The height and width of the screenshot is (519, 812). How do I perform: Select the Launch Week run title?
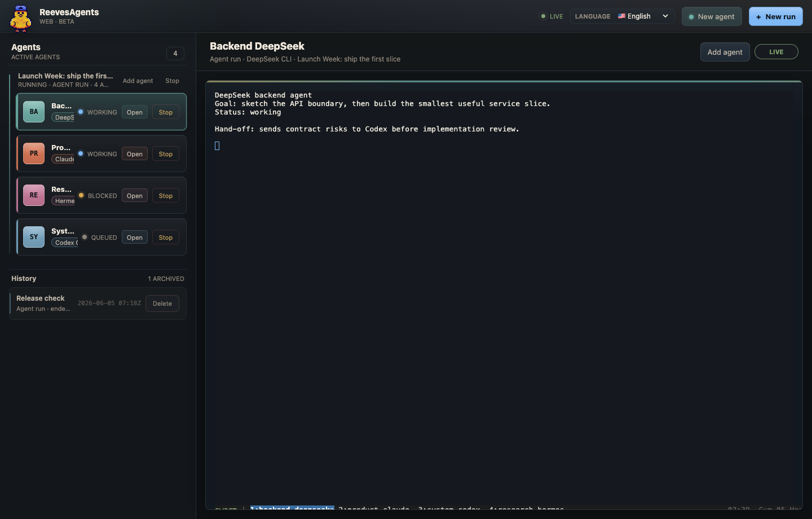65,76
